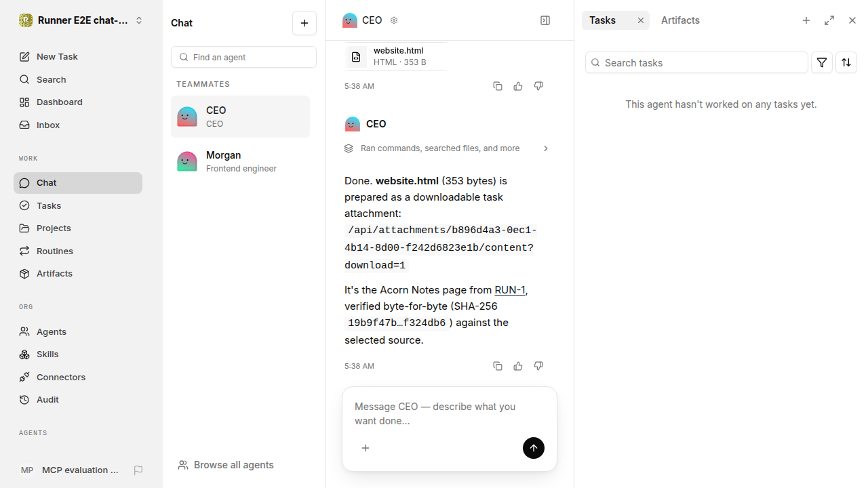This screenshot has height=488, width=868.
Task: Click Browse all agents
Action: [x=226, y=465]
